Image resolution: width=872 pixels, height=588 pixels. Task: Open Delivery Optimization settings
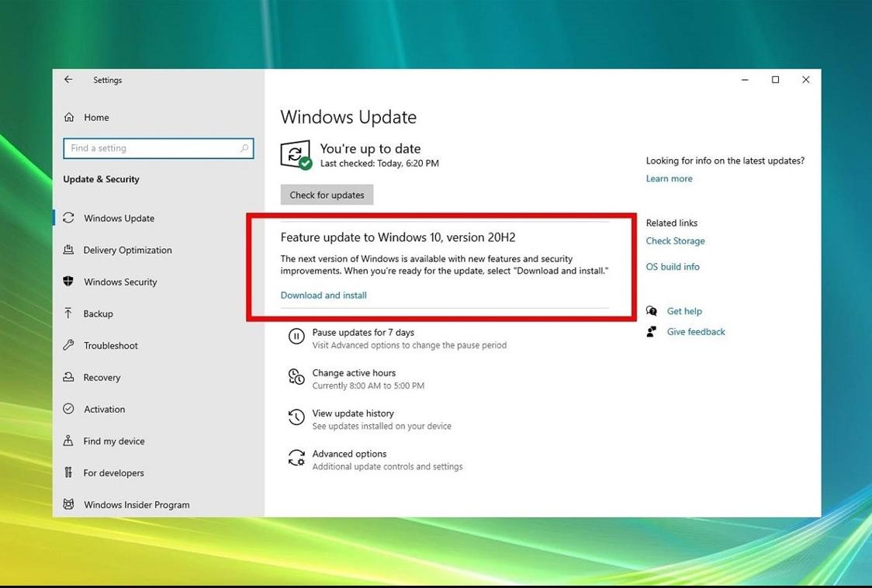point(127,250)
